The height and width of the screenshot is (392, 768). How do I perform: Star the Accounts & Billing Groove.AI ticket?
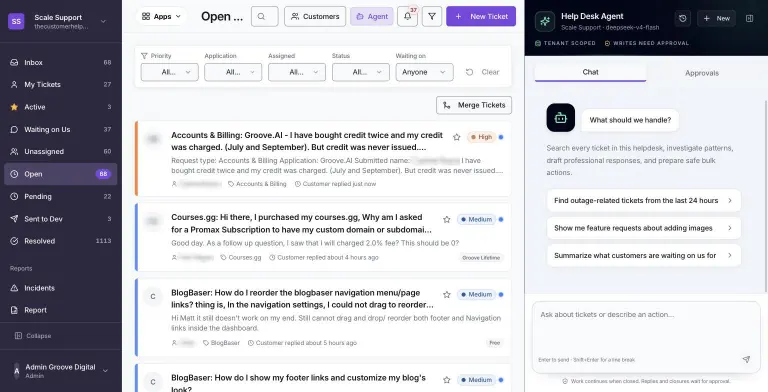coord(456,137)
